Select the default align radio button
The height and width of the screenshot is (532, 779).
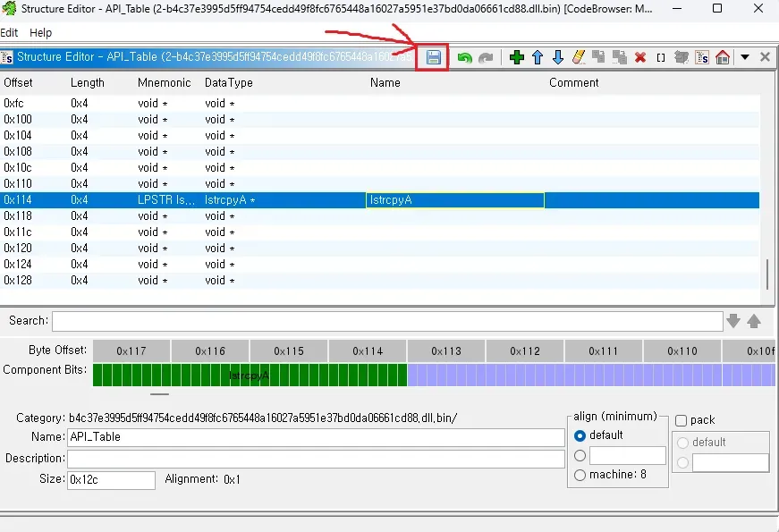coord(580,435)
